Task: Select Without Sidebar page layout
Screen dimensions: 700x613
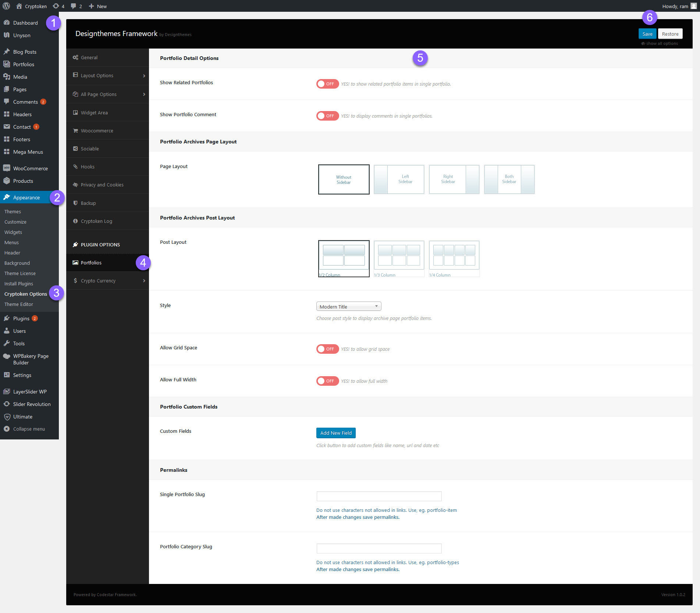Action: (344, 179)
